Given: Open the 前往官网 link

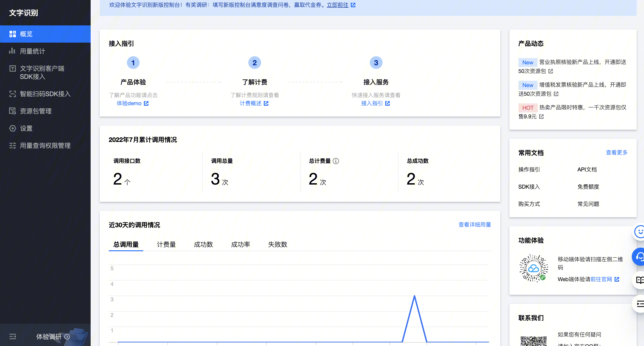Looking at the screenshot, I should (601, 279).
